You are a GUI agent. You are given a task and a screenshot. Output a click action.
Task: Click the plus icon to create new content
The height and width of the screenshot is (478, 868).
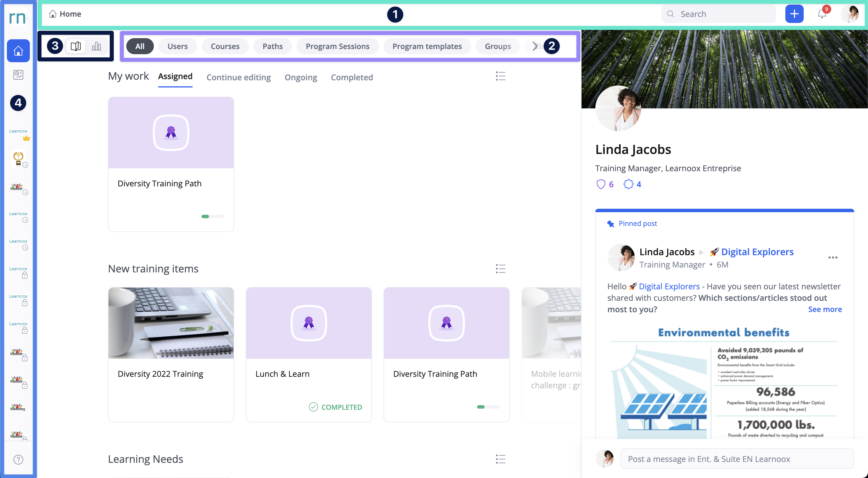point(795,14)
